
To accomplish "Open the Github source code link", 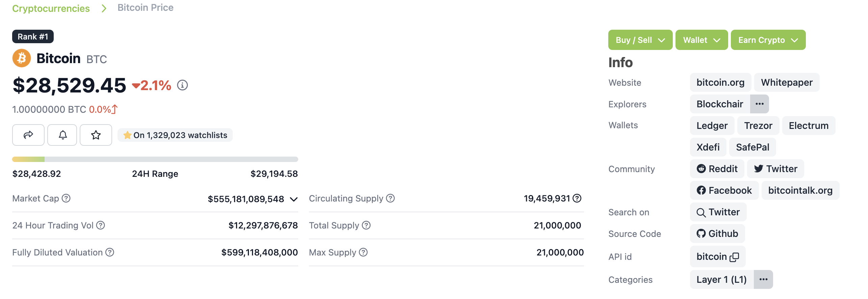I will (x=717, y=234).
